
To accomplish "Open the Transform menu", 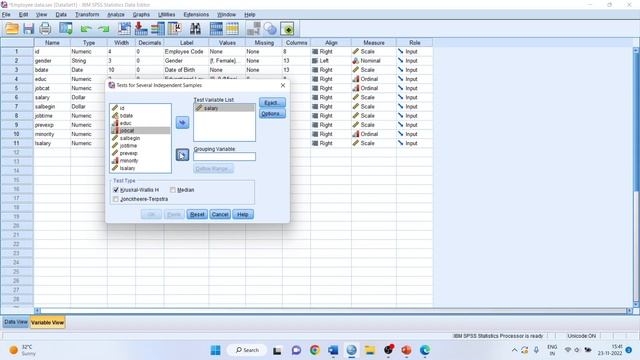I will point(87,14).
